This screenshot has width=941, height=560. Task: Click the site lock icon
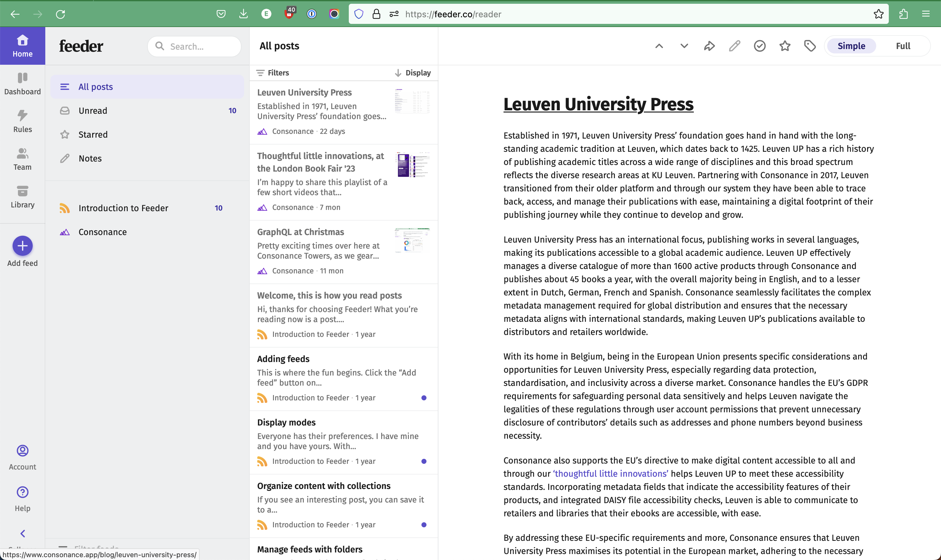tap(376, 14)
